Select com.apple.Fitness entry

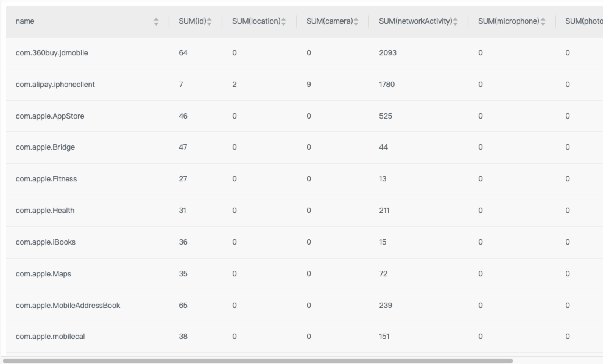coord(46,179)
